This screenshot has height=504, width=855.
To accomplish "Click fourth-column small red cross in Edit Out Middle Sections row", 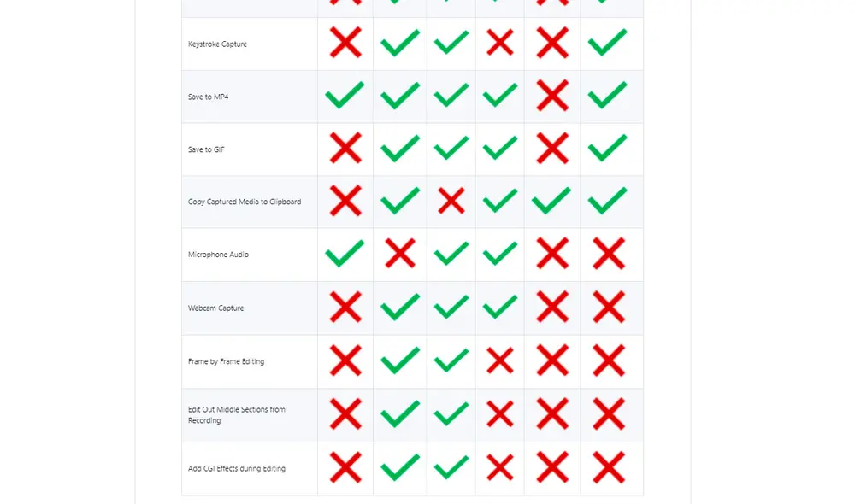I will tap(499, 414).
